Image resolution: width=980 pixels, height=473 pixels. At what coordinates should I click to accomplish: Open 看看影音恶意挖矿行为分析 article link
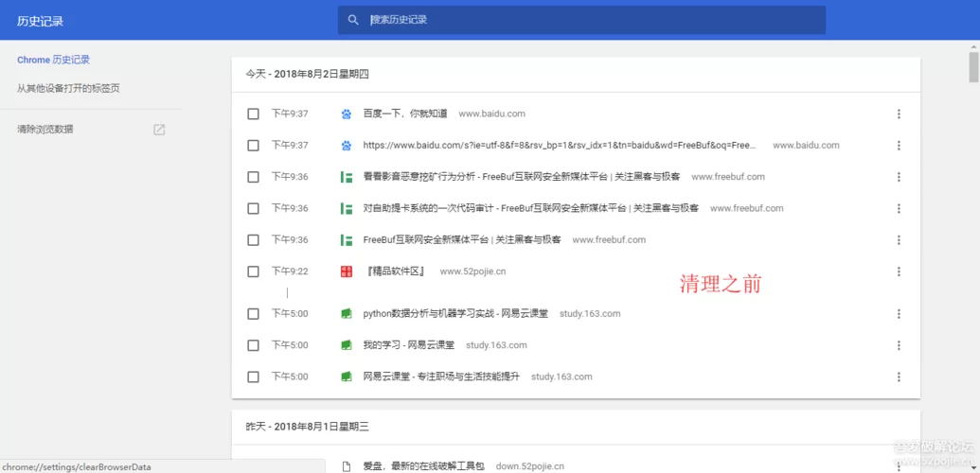pyautogui.click(x=522, y=177)
